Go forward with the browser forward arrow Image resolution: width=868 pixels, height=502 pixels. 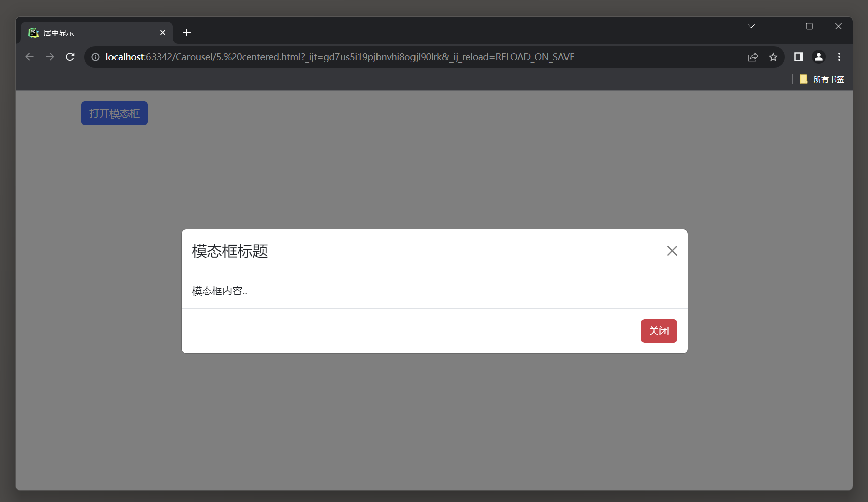tap(50, 57)
